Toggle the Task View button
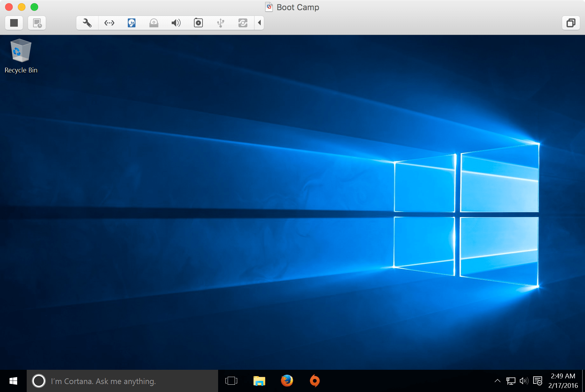The height and width of the screenshot is (392, 585). tap(231, 381)
